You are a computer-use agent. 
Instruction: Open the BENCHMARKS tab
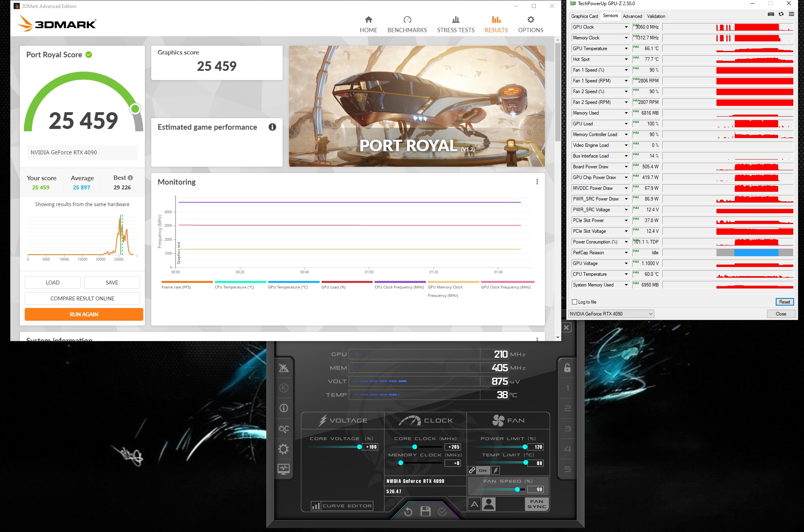[407, 24]
